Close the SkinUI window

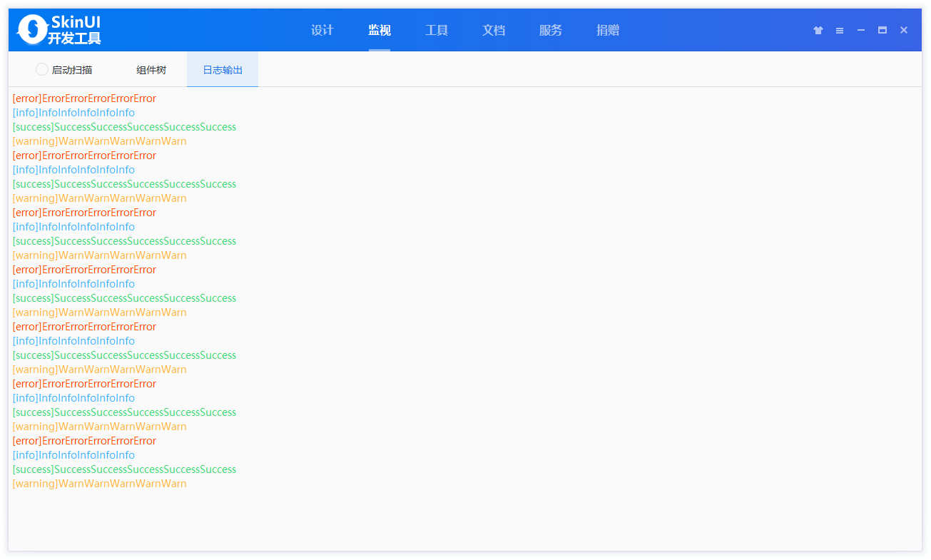(904, 30)
